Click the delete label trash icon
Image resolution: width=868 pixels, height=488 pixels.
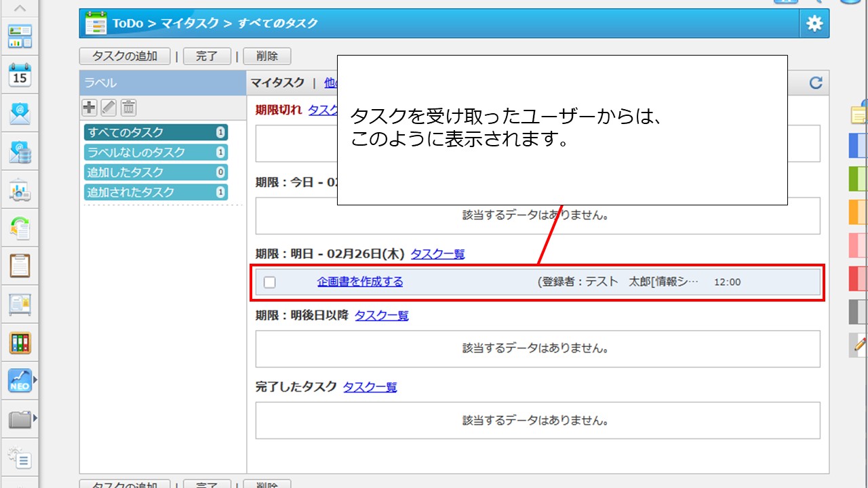129,107
